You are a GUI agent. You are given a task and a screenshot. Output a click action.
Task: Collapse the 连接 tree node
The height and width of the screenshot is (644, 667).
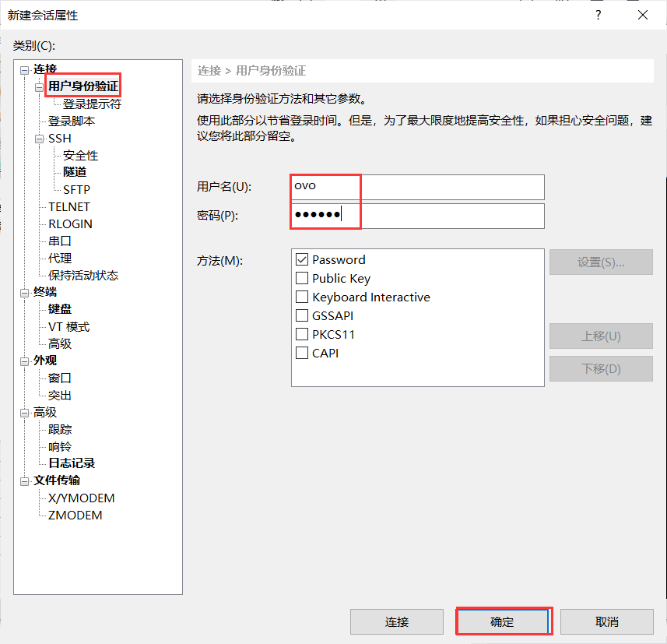click(25, 71)
